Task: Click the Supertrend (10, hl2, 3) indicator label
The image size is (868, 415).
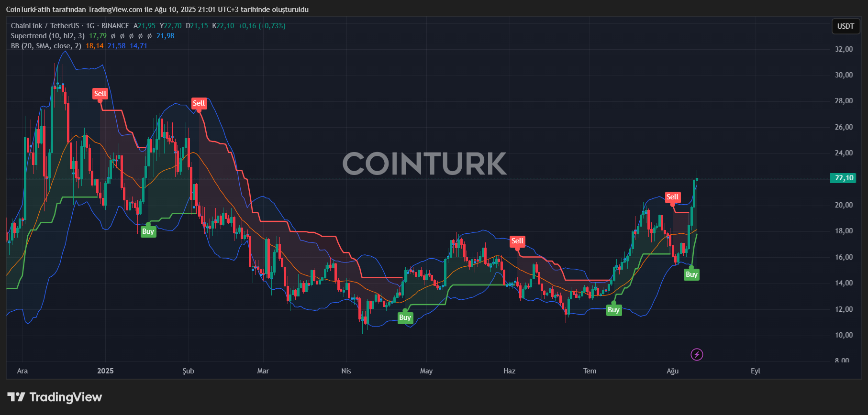Action: [48, 36]
